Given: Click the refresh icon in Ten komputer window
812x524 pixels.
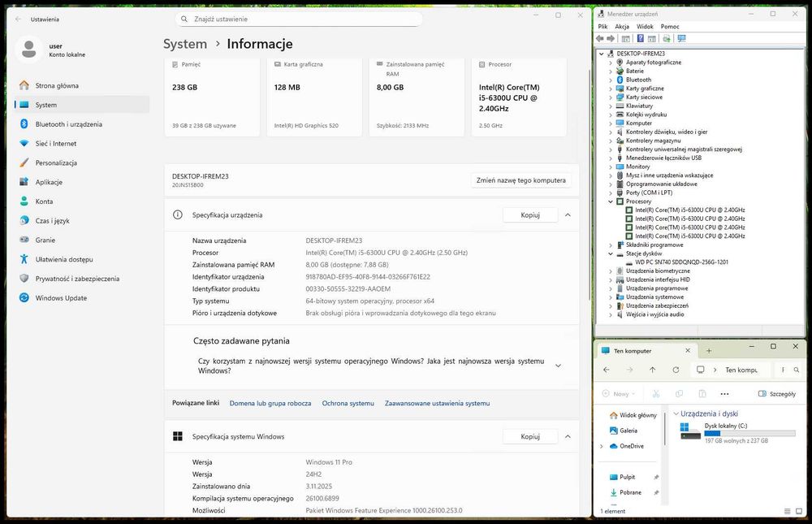Looking at the screenshot, I should (x=676, y=370).
